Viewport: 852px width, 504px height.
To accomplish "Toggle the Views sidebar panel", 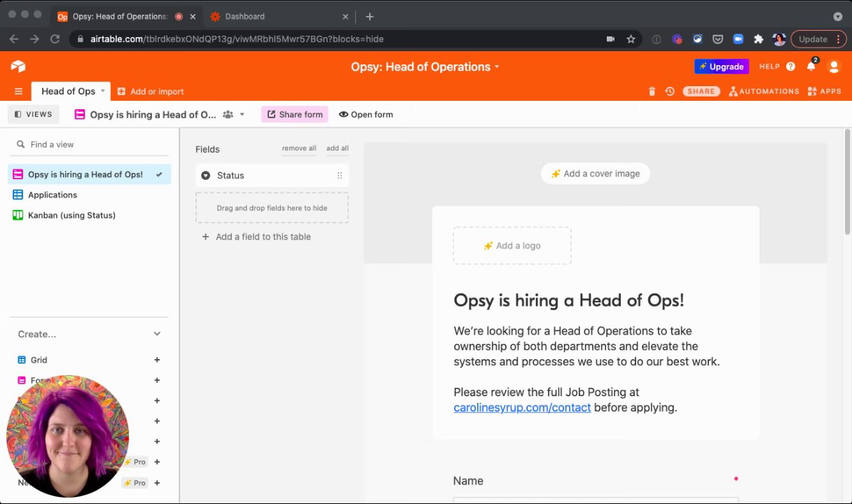I will [34, 114].
